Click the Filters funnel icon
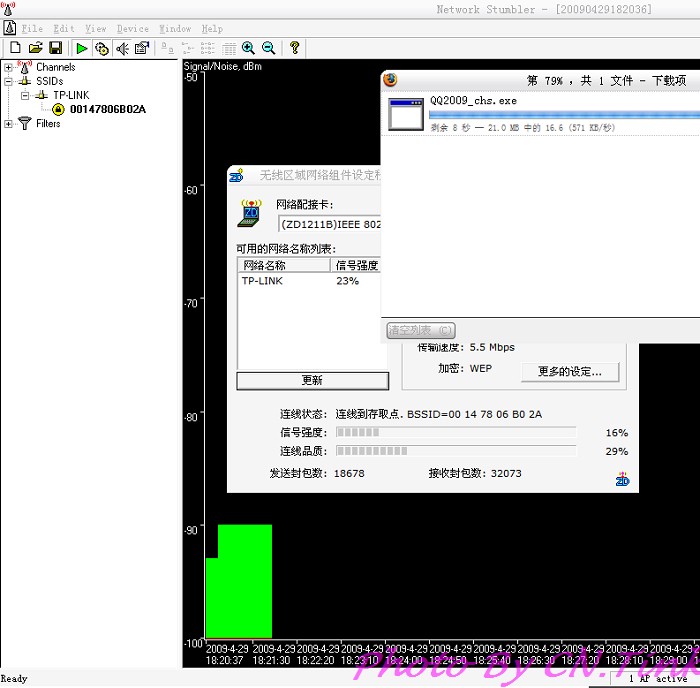Viewport: 700px width, 688px height. pos(25,123)
